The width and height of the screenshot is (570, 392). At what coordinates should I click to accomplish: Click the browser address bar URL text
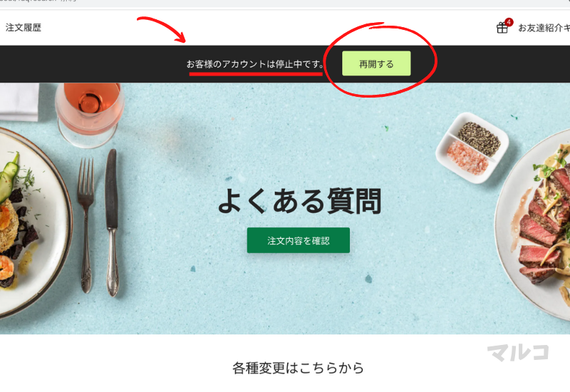click(38, 1)
